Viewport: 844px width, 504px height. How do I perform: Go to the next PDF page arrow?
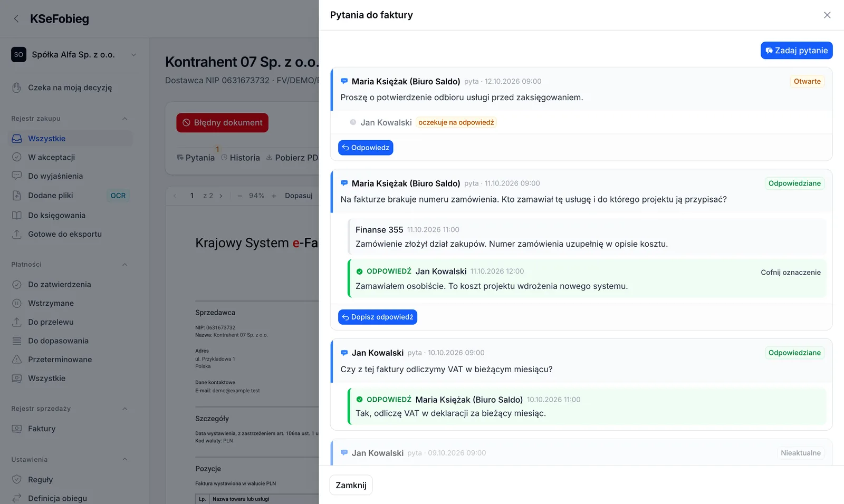coord(221,196)
